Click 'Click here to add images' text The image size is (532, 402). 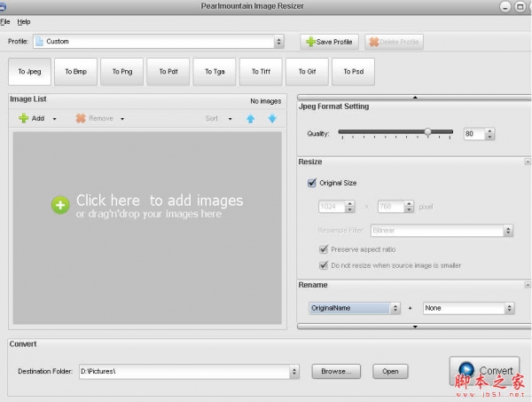pos(160,201)
